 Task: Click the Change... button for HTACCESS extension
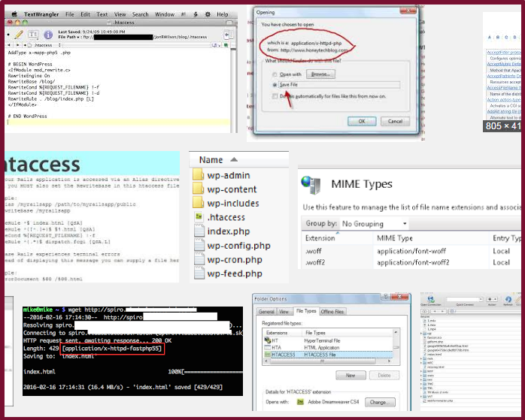(380, 402)
